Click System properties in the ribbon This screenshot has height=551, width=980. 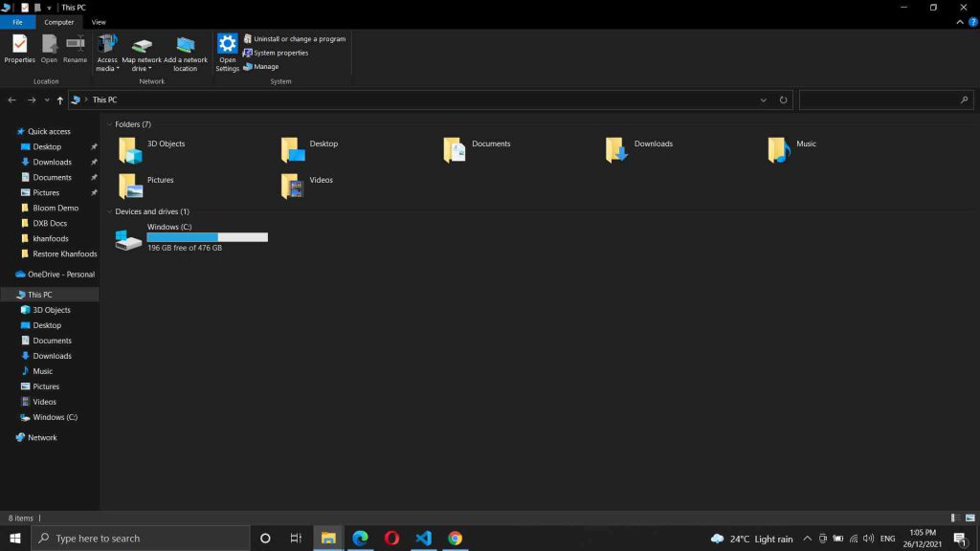pos(278,53)
